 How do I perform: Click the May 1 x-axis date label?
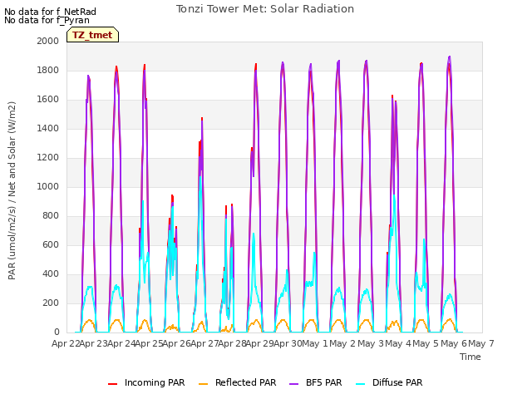point(315,343)
